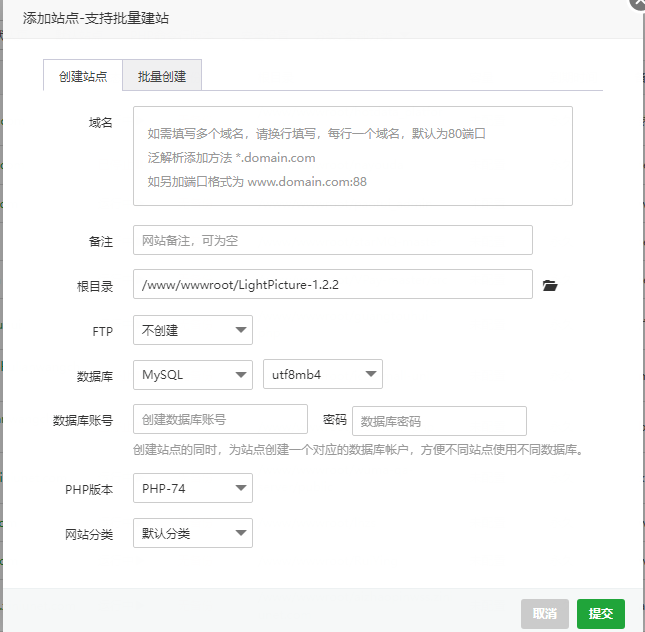Open the FTP 不创建 dropdown
Image resolution: width=645 pixels, height=632 pixels.
coord(193,330)
